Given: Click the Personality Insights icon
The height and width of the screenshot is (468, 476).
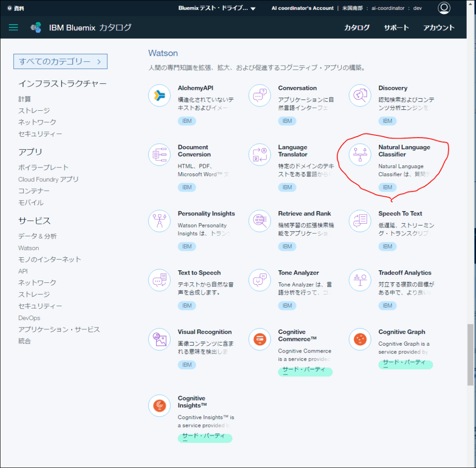Looking at the screenshot, I should tap(159, 221).
